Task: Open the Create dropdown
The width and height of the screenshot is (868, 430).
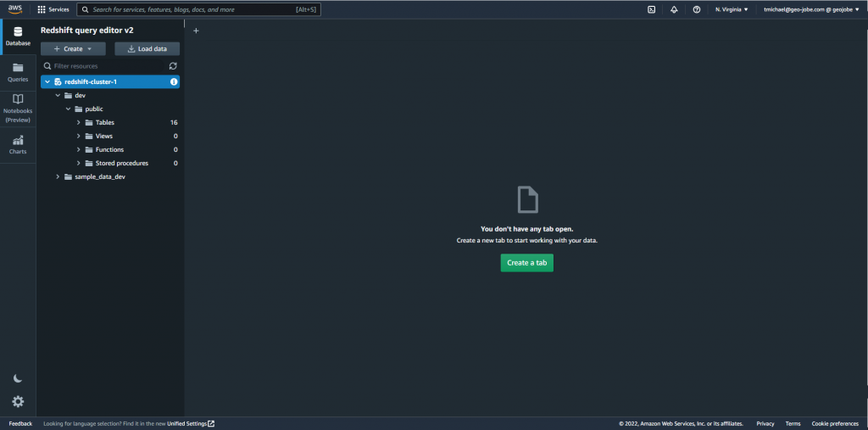Action: click(x=73, y=49)
